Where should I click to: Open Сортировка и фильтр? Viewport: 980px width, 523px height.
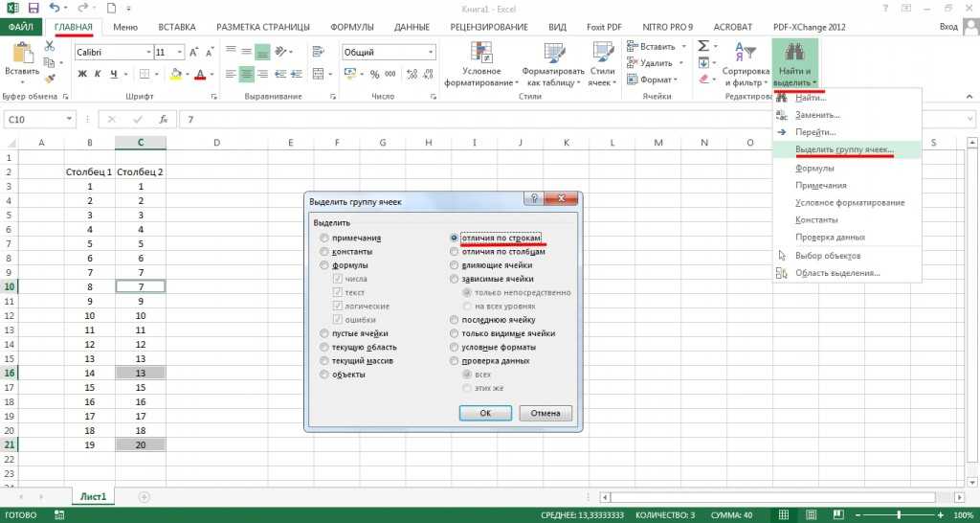(x=746, y=65)
